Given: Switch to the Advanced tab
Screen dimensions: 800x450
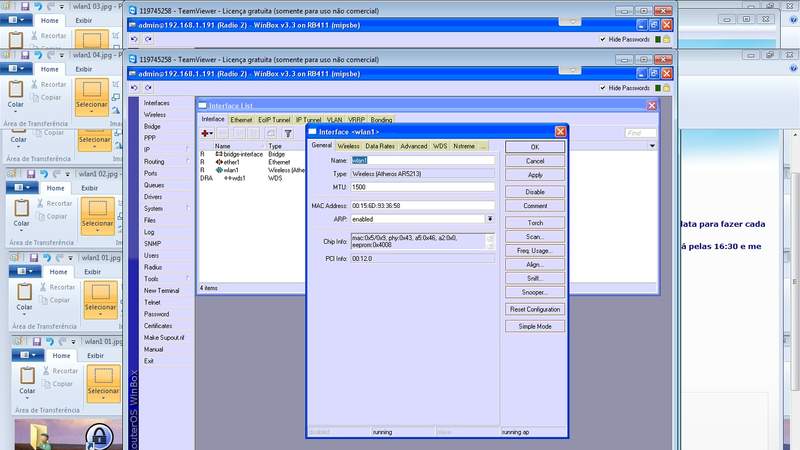Looking at the screenshot, I should point(414,146).
